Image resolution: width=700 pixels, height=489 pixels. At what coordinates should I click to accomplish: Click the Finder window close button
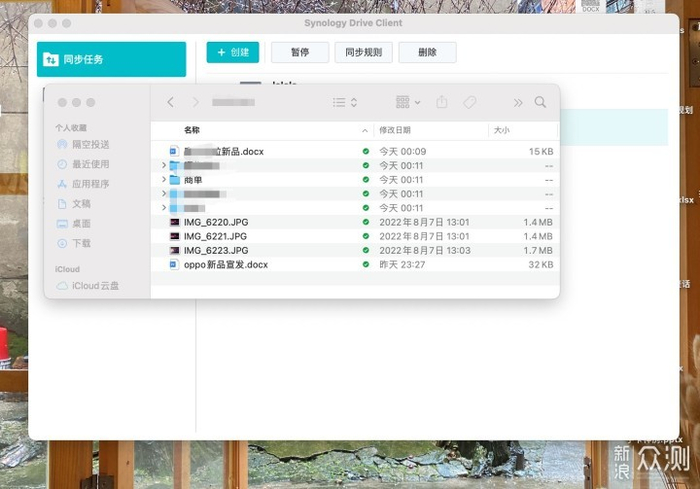click(x=62, y=102)
